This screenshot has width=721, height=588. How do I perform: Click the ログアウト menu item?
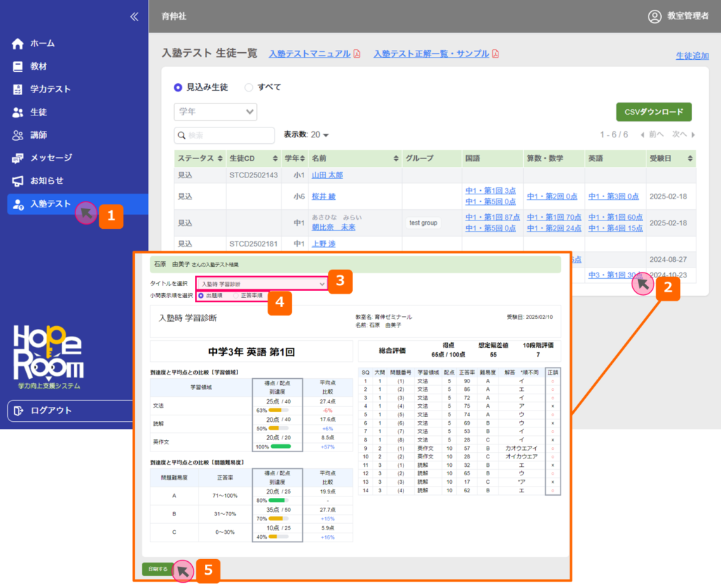(x=51, y=411)
